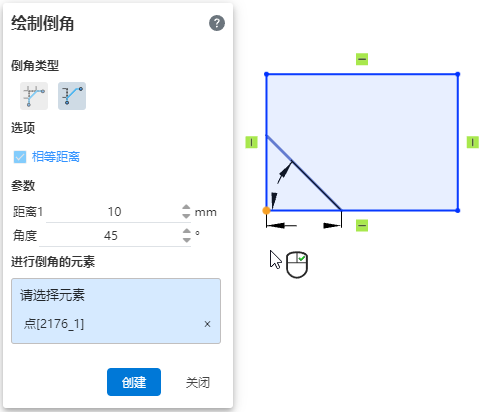Click the 相等距离 label text
The width and height of the screenshot is (484, 412).
[x=56, y=157]
